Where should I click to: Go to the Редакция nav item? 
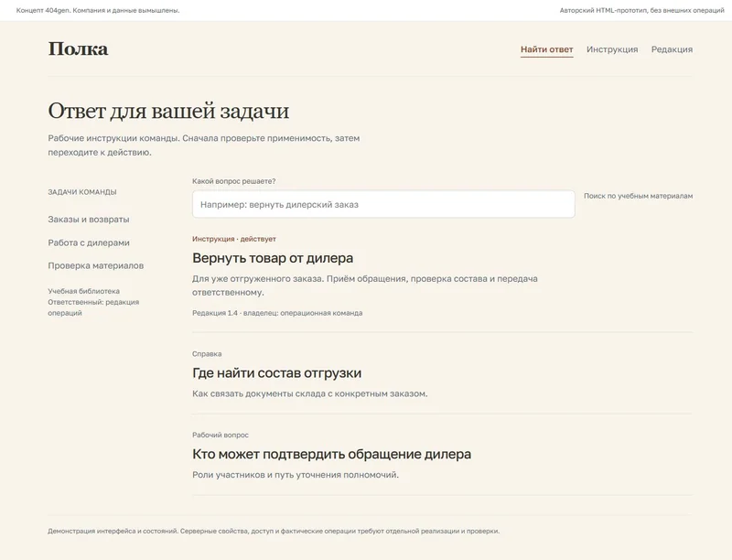pyautogui.click(x=672, y=49)
